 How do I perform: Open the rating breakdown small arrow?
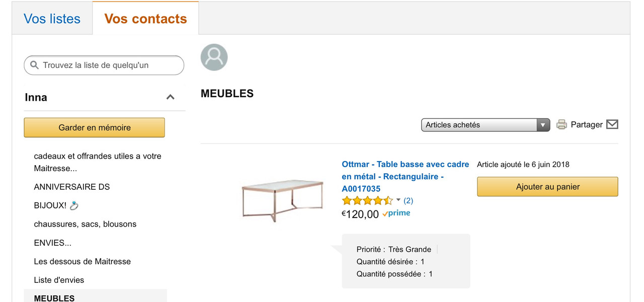398,200
